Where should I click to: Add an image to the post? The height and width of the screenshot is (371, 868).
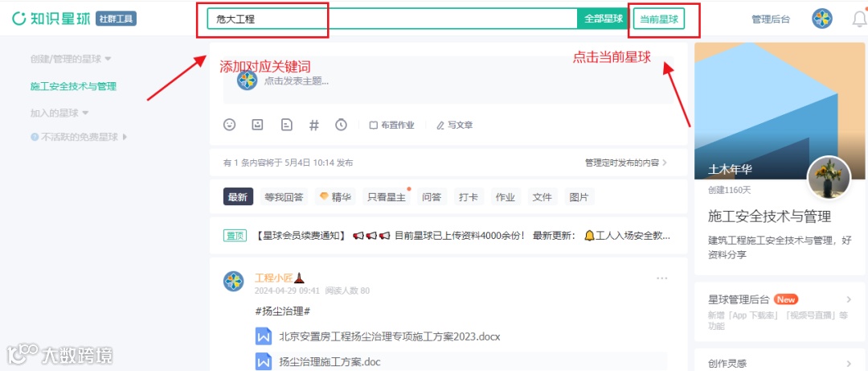point(257,125)
